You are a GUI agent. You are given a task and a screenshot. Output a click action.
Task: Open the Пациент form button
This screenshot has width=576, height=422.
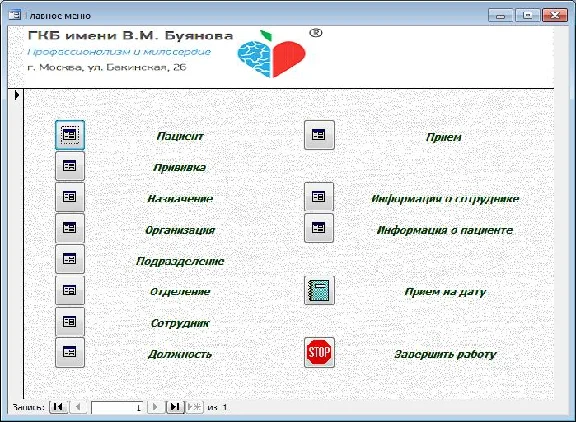70,135
